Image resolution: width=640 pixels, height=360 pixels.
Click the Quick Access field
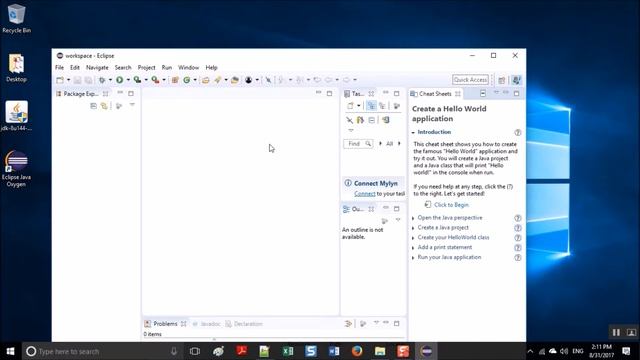[470, 80]
